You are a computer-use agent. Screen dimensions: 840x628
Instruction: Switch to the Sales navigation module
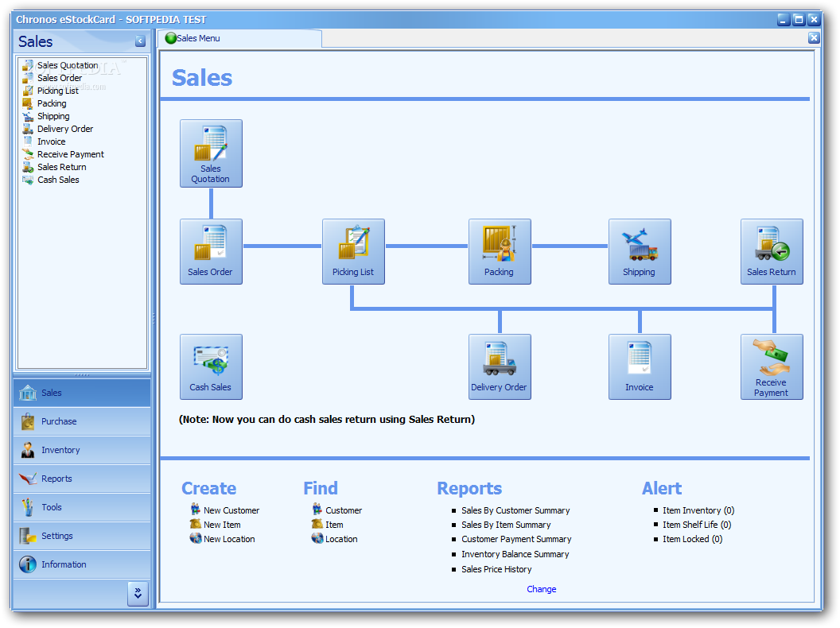click(x=82, y=393)
